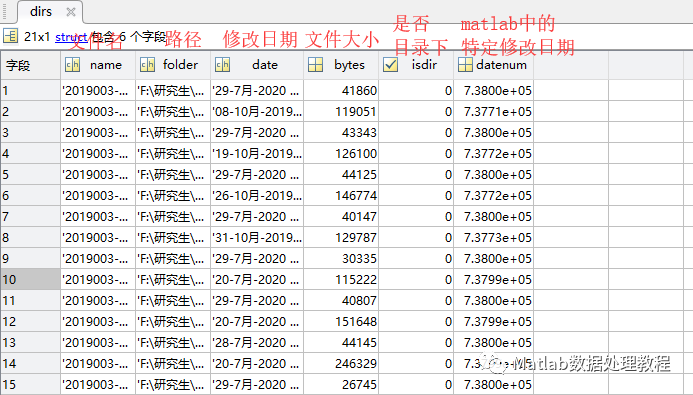Screen dimensions: 693x395
Task: Close the dirs tab
Action: pos(71,12)
